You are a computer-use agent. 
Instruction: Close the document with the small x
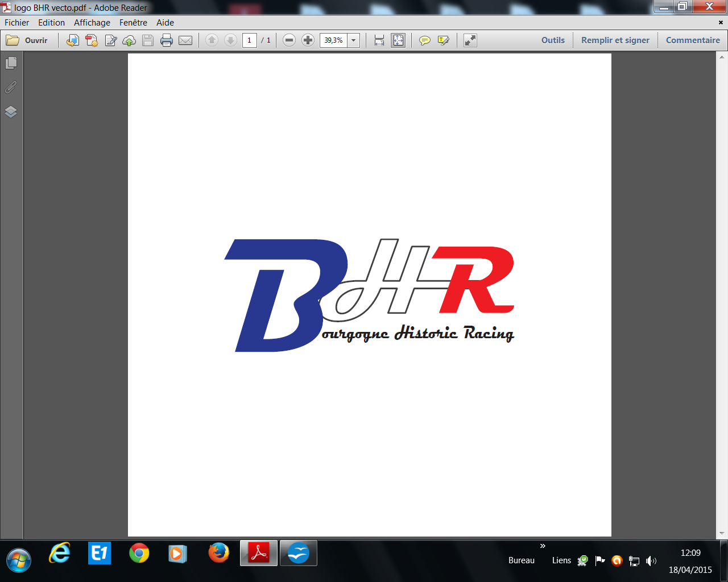click(x=721, y=23)
